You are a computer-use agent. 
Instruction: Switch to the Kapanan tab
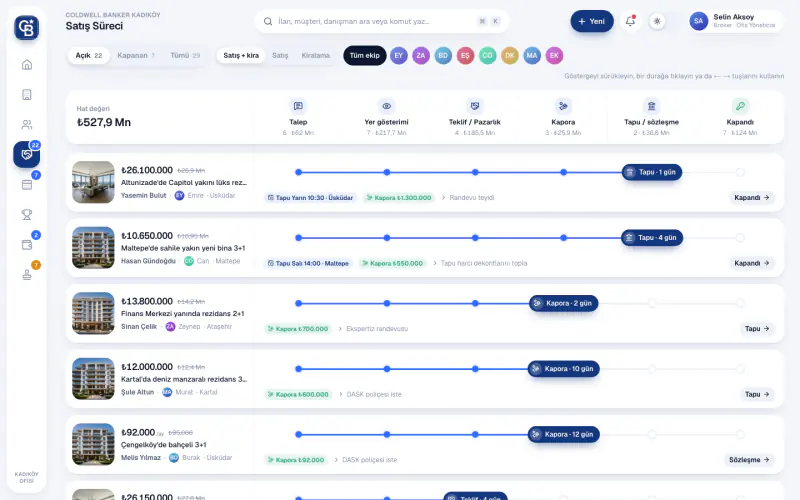click(136, 56)
